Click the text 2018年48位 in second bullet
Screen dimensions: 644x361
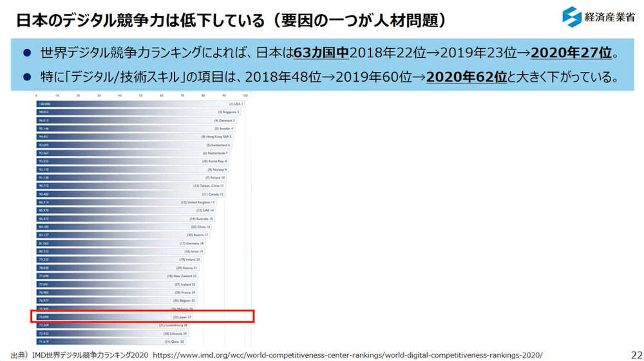pos(283,77)
